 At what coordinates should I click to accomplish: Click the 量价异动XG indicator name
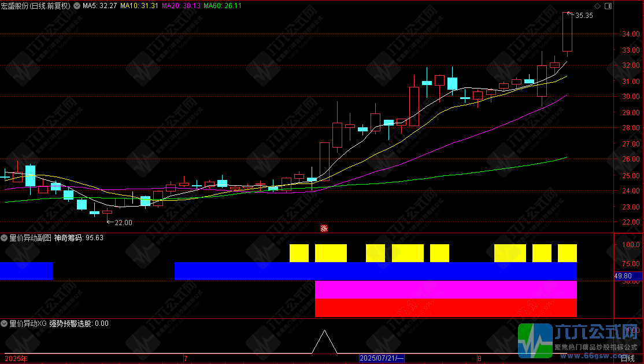coord(28,323)
